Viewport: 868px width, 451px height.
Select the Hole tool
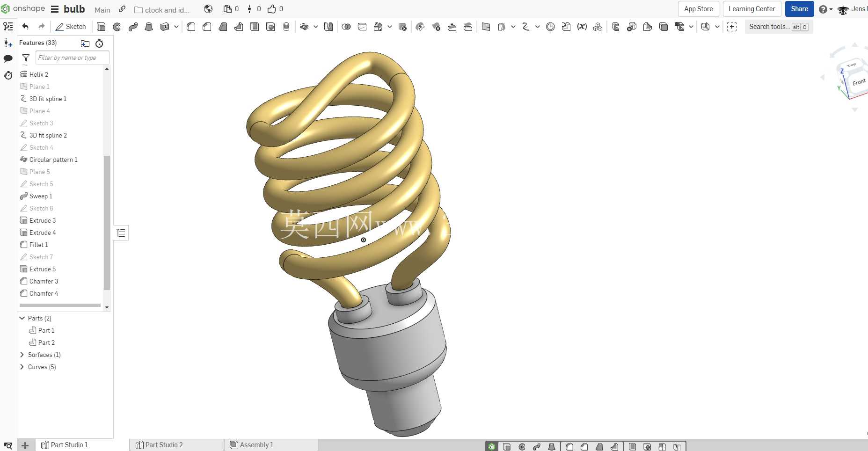click(x=270, y=27)
